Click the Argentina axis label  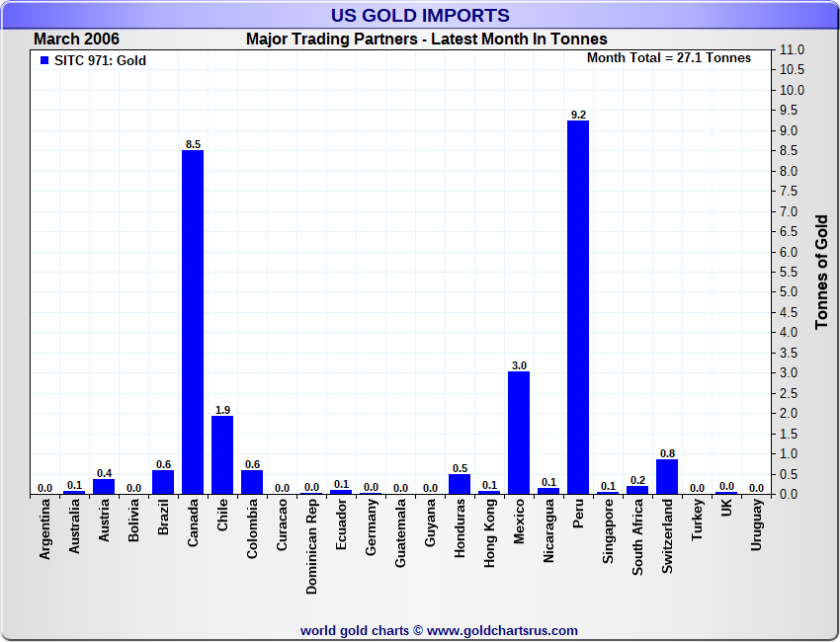click(45, 529)
